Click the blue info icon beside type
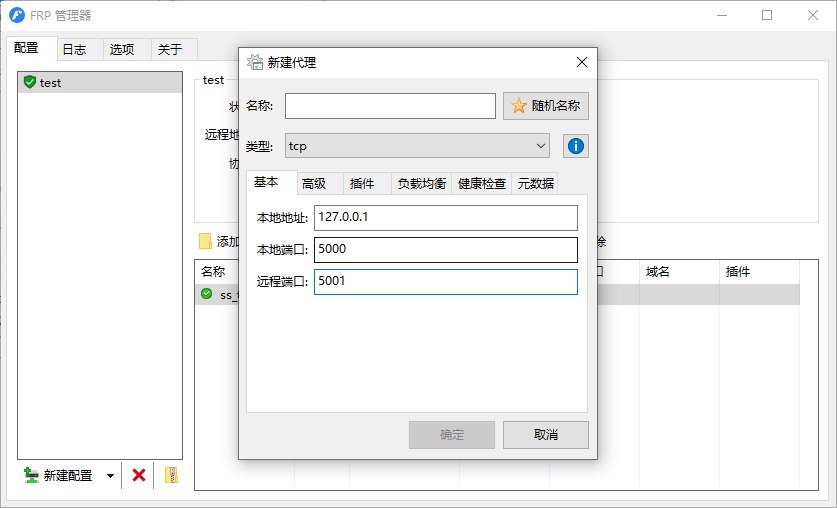 pyautogui.click(x=575, y=146)
